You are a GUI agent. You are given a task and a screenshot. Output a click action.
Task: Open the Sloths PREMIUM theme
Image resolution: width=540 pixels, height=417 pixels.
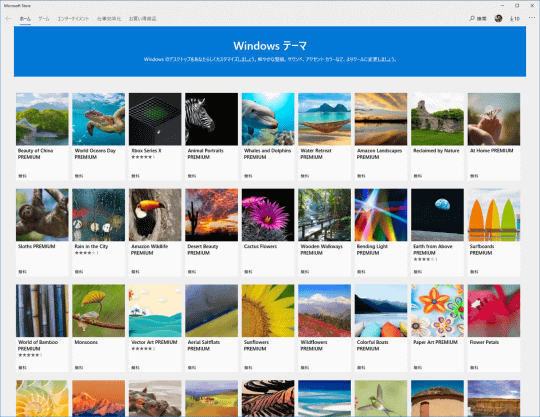42,232
